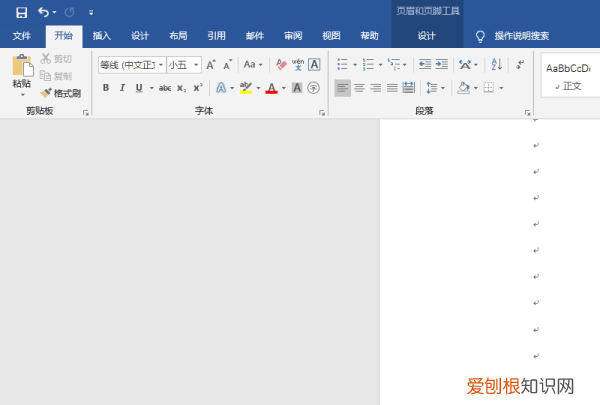Viewport: 600px width, 405px height.
Task: Open the header and footer 设计 tab
Action: 427,36
